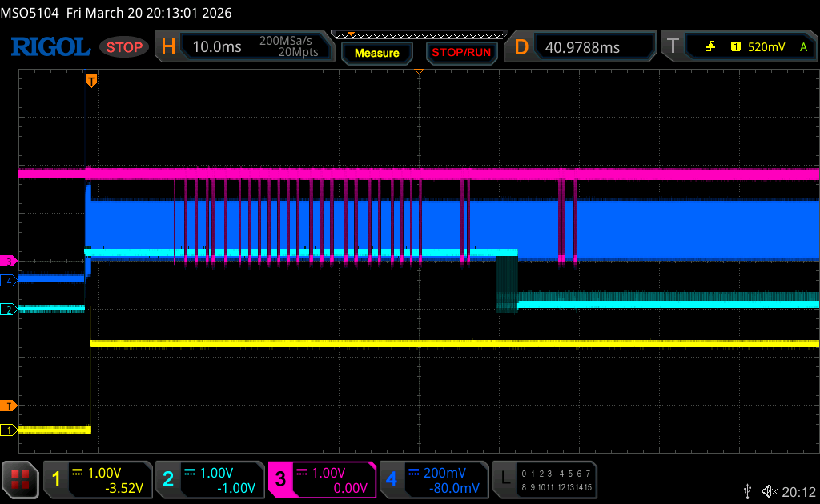Tap the STOP run-state indicator
Image resolution: width=820 pixels, height=504 pixels.
[124, 47]
